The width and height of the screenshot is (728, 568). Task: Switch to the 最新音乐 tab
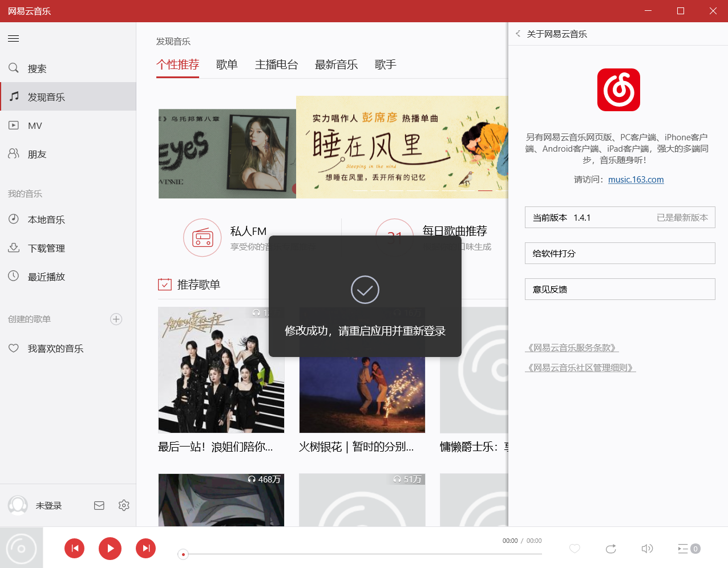point(337,65)
